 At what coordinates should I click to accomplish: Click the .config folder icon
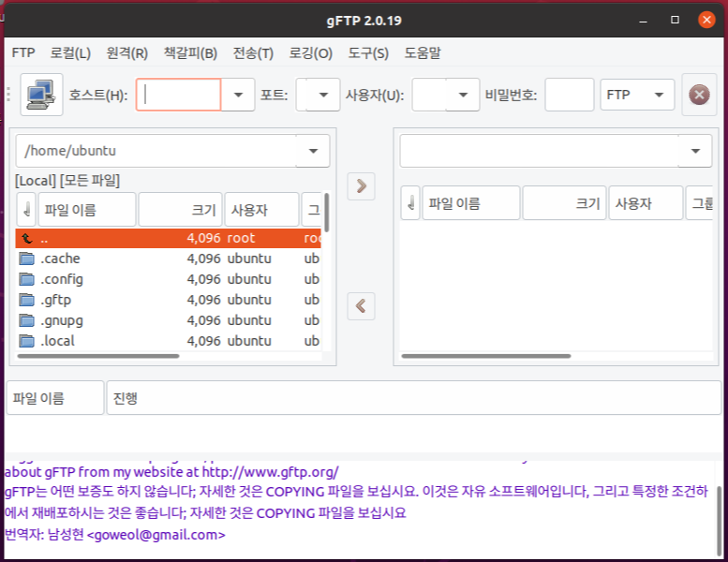point(27,279)
